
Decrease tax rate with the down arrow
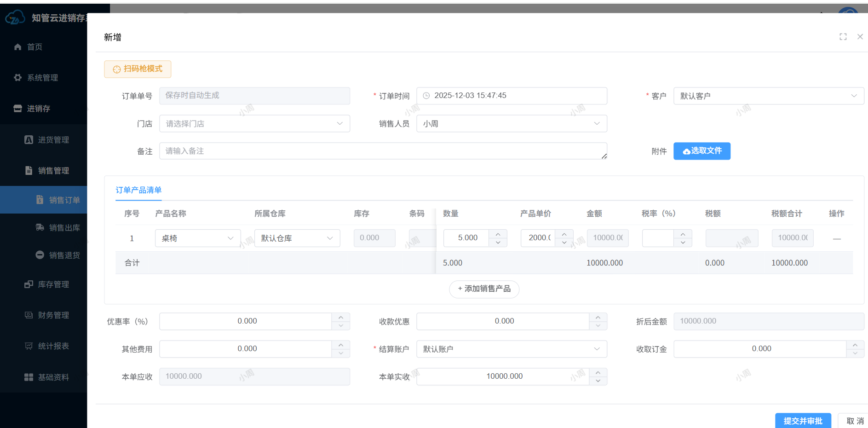[x=683, y=243]
